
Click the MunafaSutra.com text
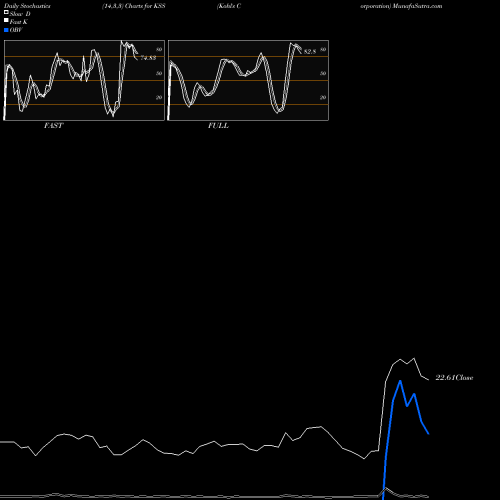(x=417, y=6)
